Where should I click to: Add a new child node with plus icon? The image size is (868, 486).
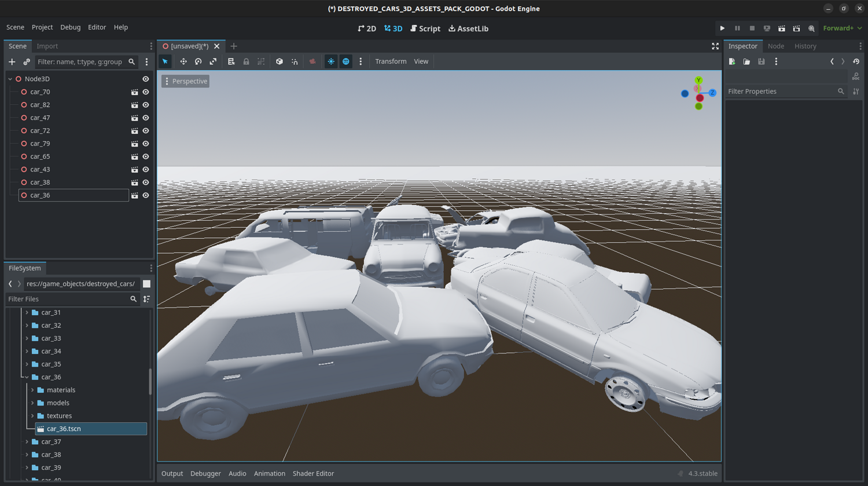(x=12, y=62)
